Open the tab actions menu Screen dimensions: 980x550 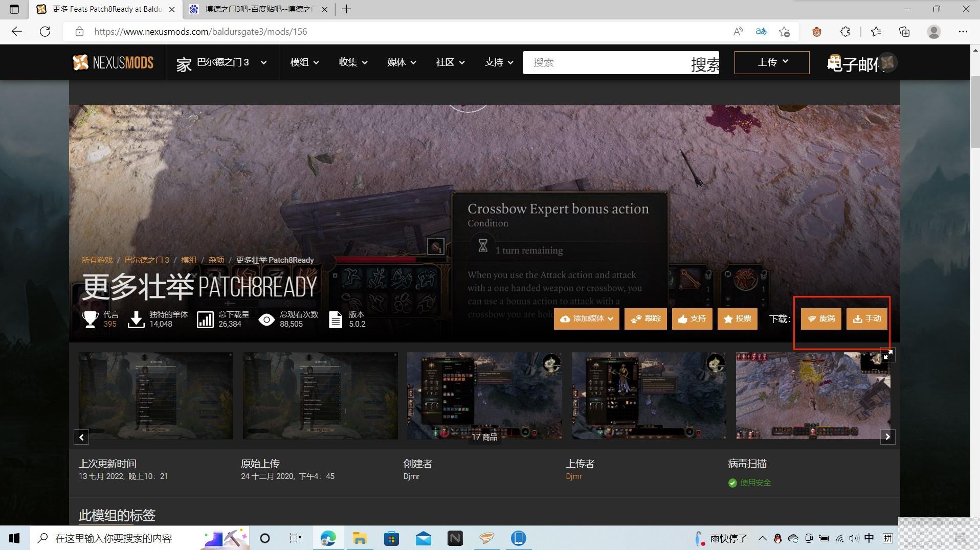[x=14, y=9]
